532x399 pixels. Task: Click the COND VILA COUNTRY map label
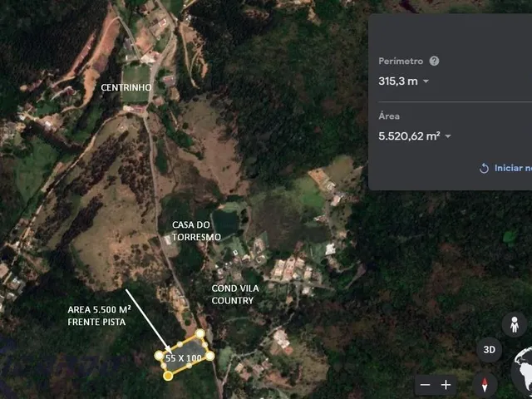pyautogui.click(x=235, y=294)
